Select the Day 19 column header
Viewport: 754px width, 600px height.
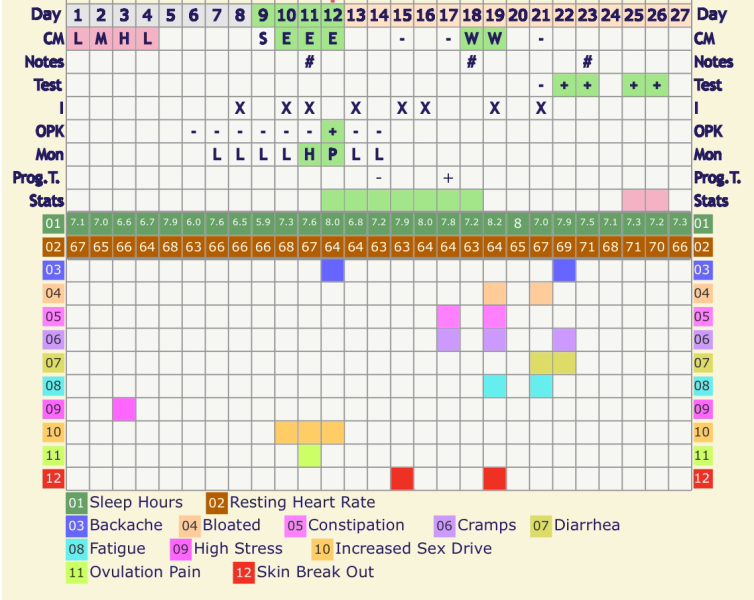495,15
